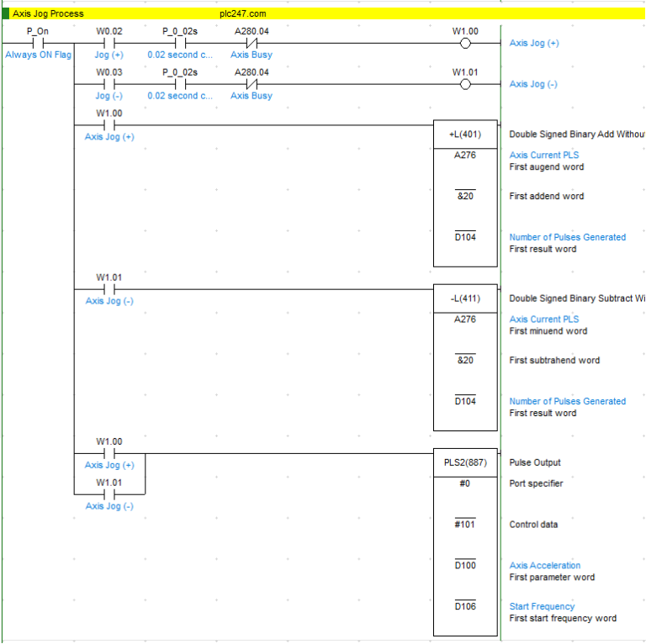This screenshot has height=644, width=646.
Task: Select W1.00 contact driving the +L(401) instruction
Action: [109, 125]
